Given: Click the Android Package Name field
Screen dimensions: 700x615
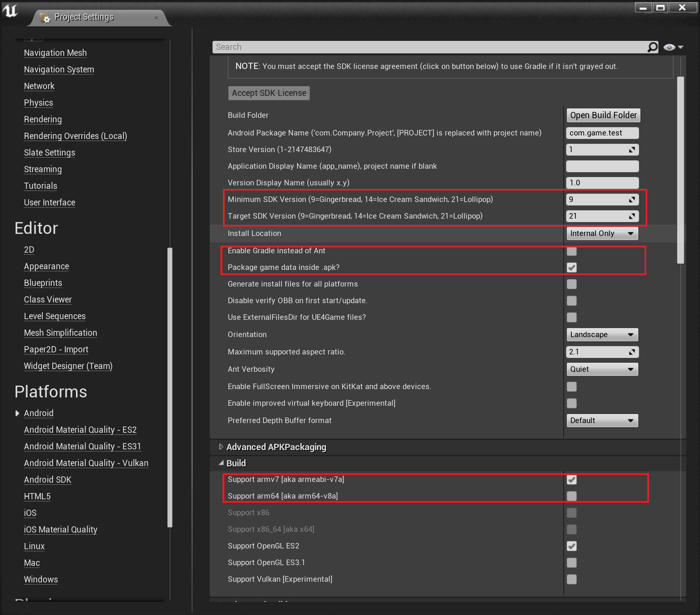Looking at the screenshot, I should pos(602,133).
